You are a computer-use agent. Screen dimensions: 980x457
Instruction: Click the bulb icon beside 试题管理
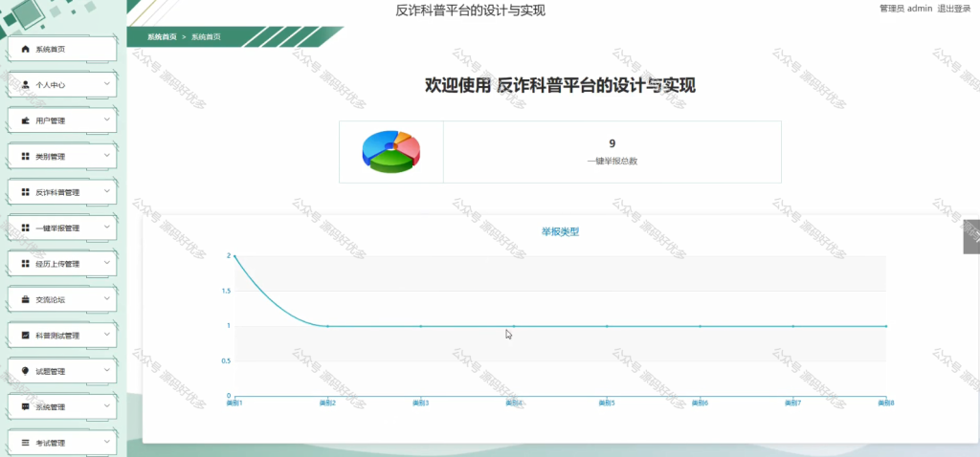[26, 371]
